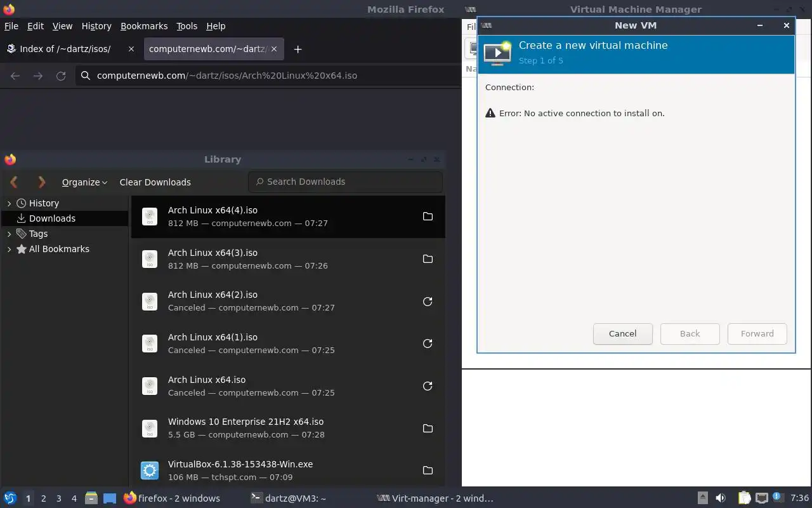Screen dimensions: 812x508
Task: Select All Bookmarks in Library sidebar
Action: click(65, 250)
